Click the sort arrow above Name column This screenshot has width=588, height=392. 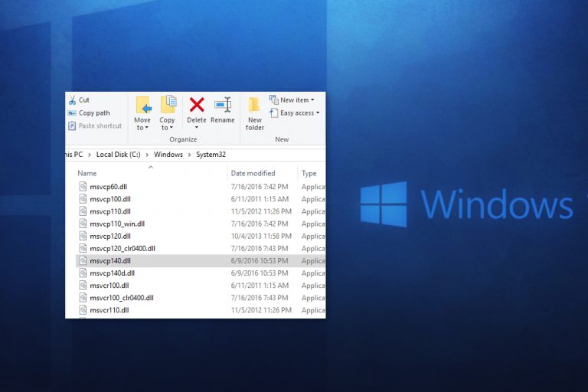coord(151,167)
